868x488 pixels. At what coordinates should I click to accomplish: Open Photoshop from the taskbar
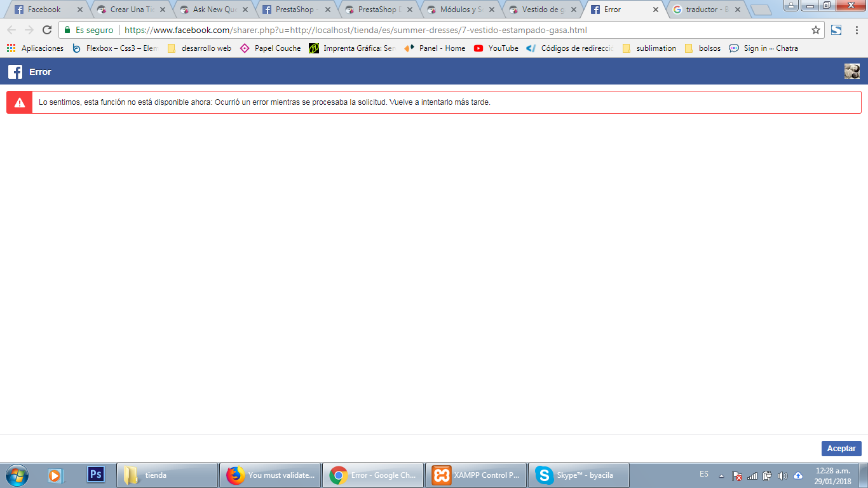[x=95, y=474]
